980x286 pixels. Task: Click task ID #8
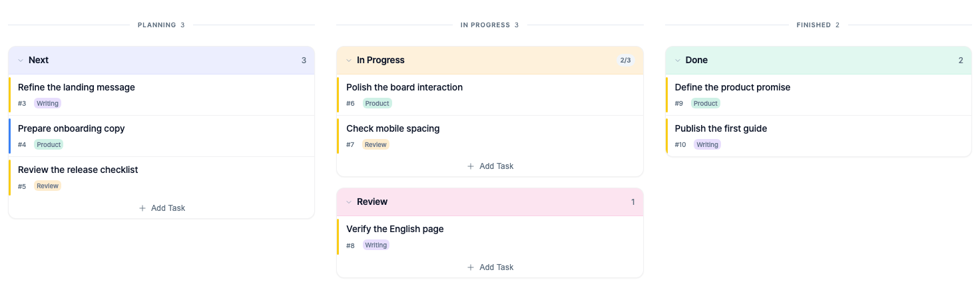coord(350,246)
